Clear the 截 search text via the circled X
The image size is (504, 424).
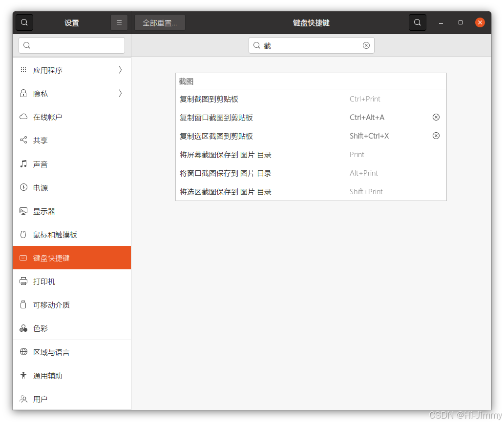point(366,45)
